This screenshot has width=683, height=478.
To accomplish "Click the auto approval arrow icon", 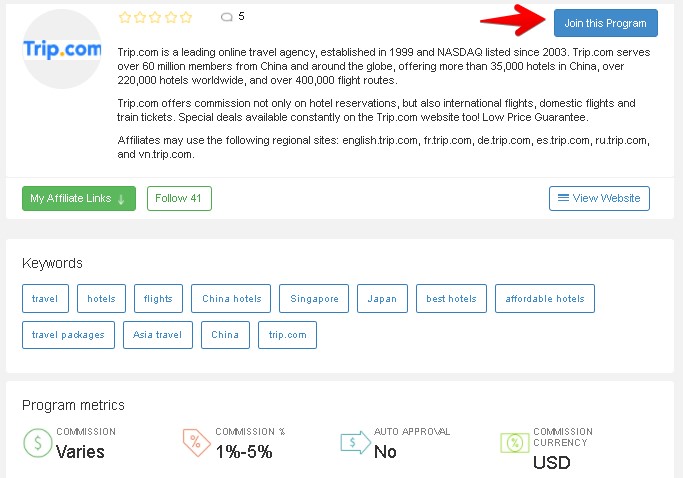I will coord(355,443).
